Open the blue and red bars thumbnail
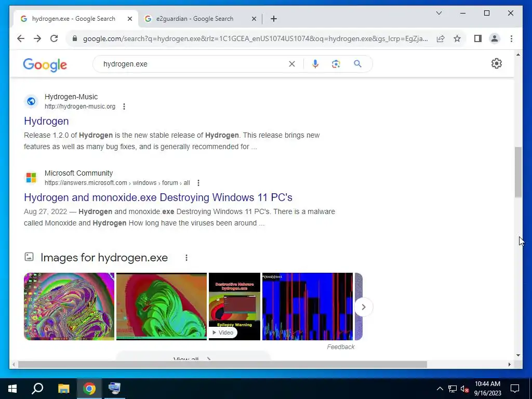 coord(308,307)
